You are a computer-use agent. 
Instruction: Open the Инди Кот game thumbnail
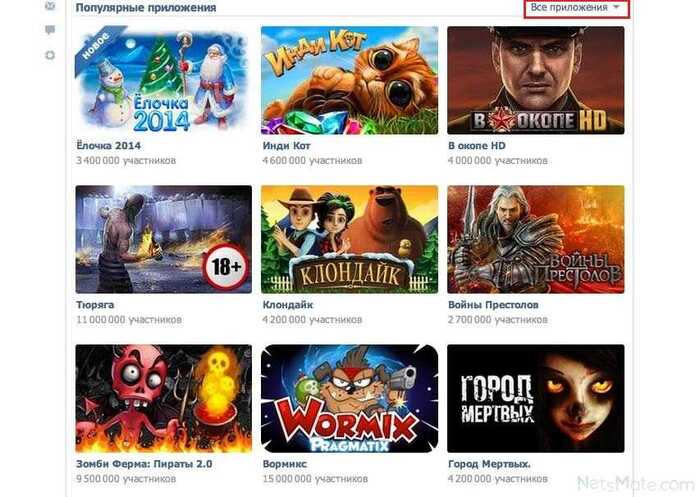[350, 80]
